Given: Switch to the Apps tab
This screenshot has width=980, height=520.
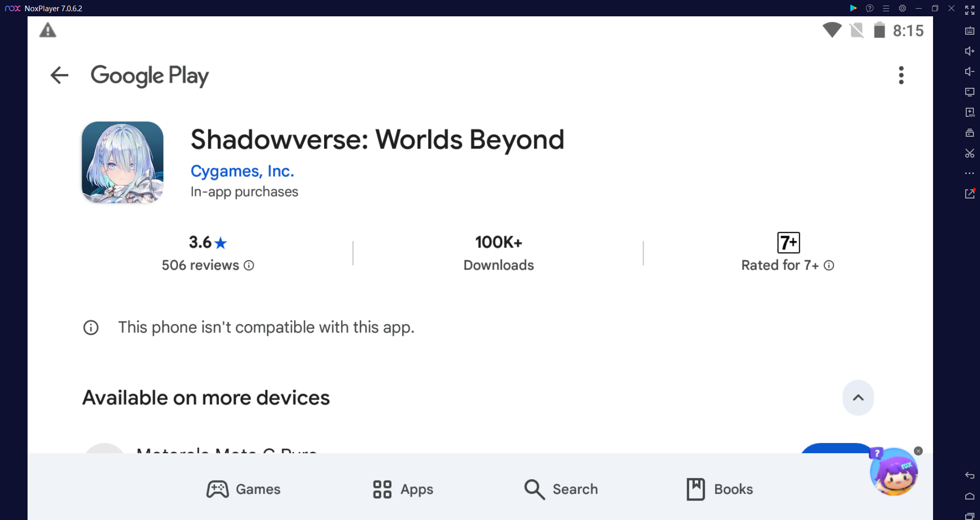Looking at the screenshot, I should [403, 489].
